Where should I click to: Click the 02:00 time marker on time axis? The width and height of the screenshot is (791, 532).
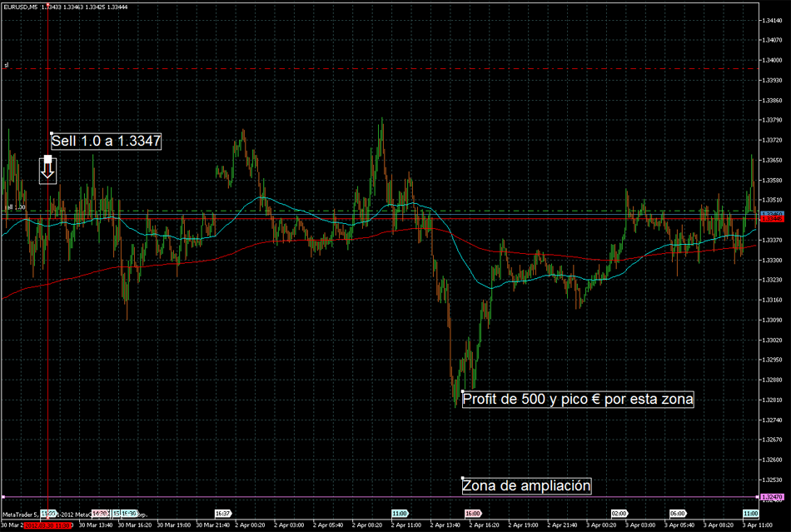click(x=619, y=514)
